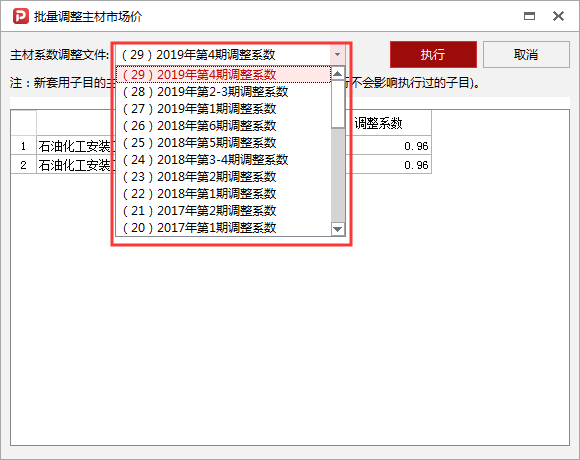Collapse the 主材系数调整文件 dropdown arrow
This screenshot has height=460, width=580.
coord(337,55)
